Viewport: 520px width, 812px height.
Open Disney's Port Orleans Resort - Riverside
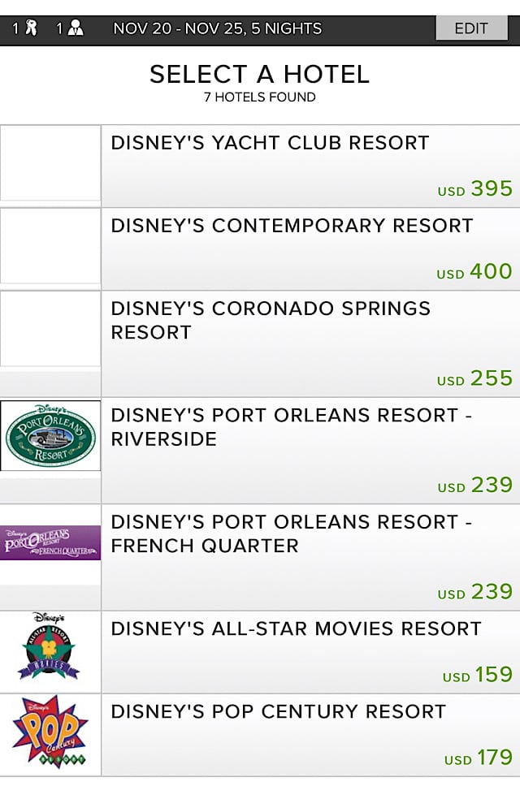click(x=310, y=450)
